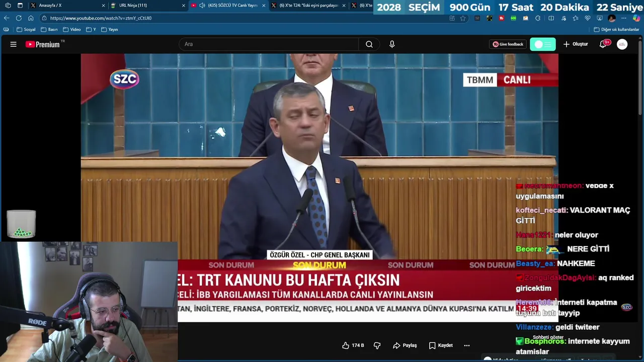644x362 pixels.
Task: Click the red TubeBuddy extension icon
Action: point(501,18)
